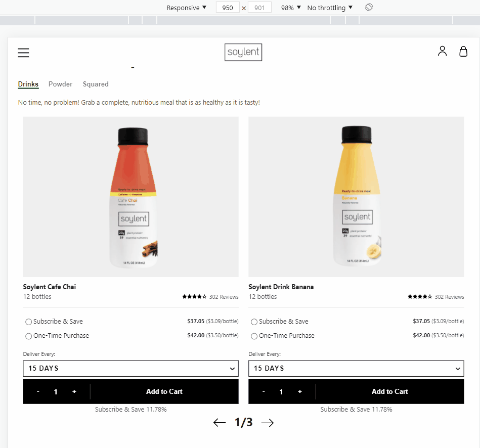This screenshot has height=448, width=480.
Task: Open the shopping bag cart icon
Action: point(463,51)
